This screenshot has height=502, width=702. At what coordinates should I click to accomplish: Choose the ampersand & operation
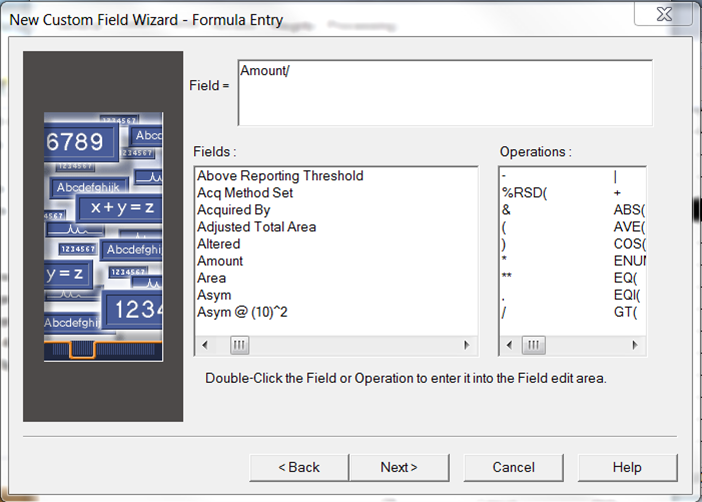[x=506, y=210]
